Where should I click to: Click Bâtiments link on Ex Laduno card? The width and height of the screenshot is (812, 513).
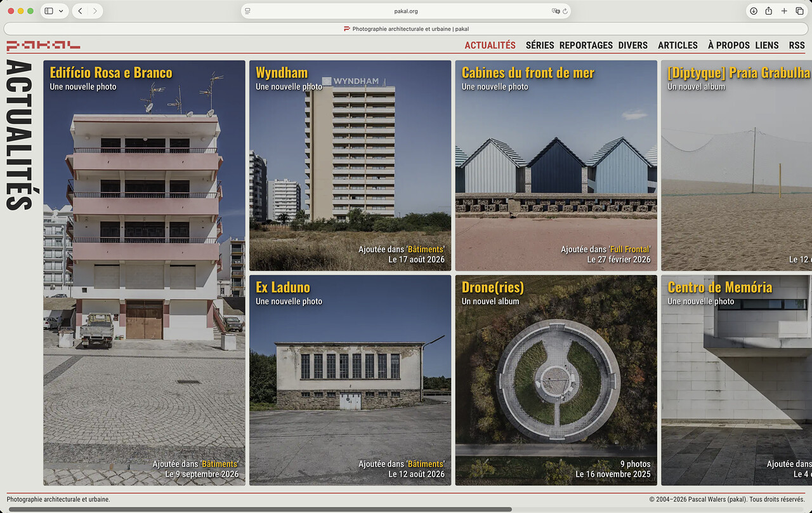426,464
